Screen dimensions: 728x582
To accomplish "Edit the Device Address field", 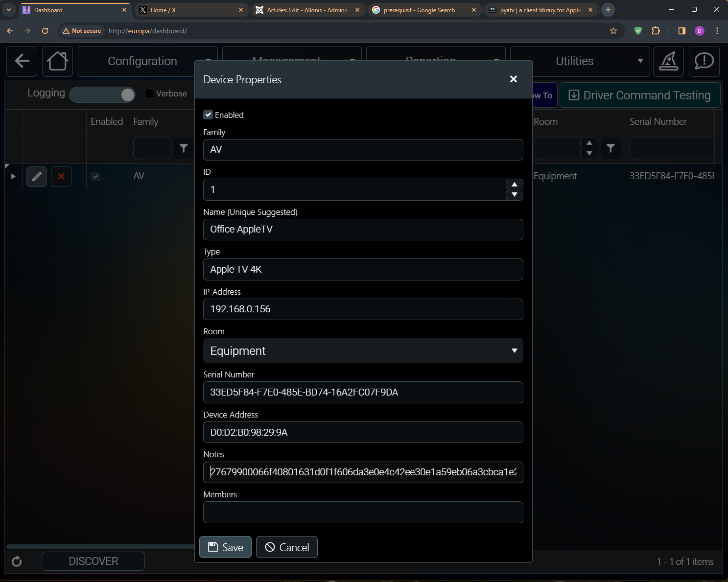I will [x=363, y=432].
